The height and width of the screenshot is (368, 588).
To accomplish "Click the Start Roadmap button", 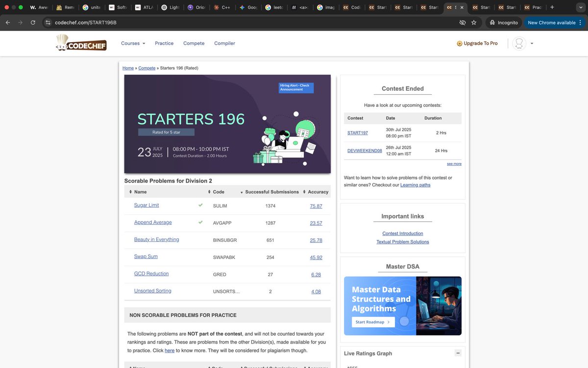I will 373,322.
